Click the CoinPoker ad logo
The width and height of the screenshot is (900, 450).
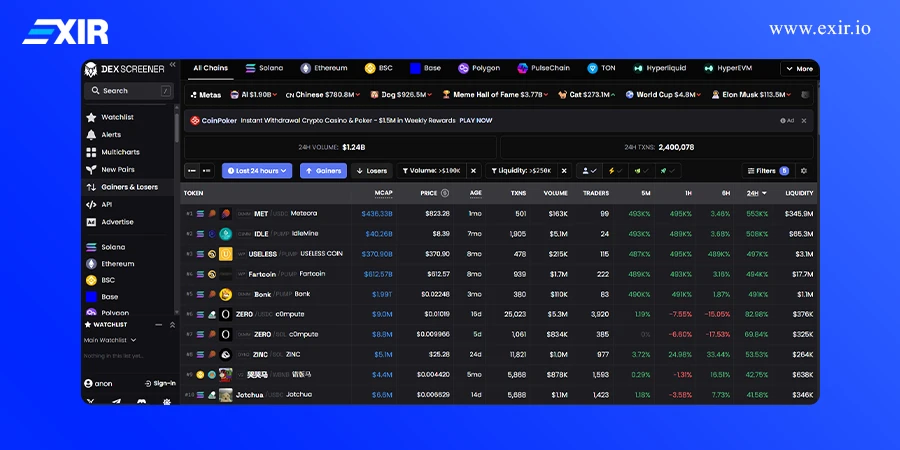195,121
